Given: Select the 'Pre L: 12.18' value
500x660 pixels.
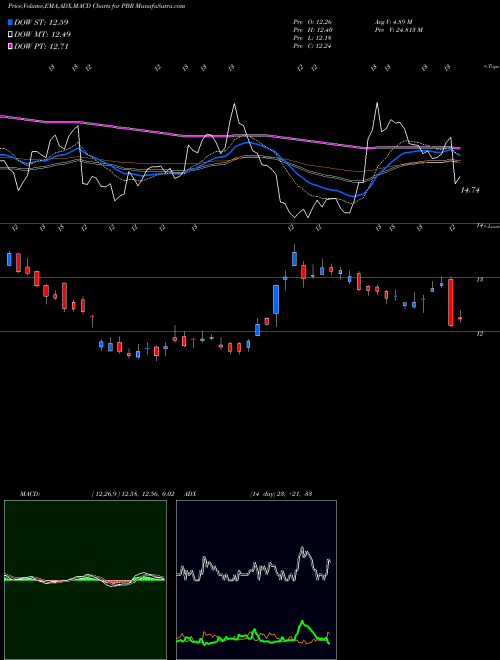Looking at the screenshot, I should click(312, 38).
